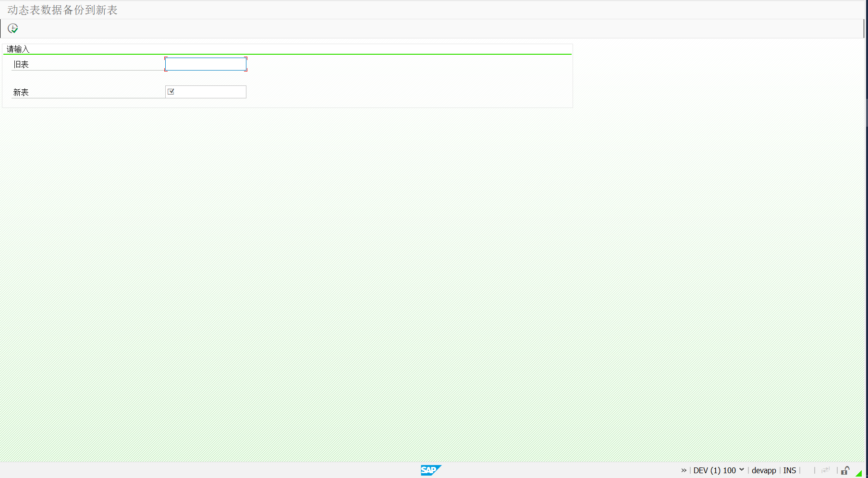
Task: Click the required-entry checkmark icon in 新表 field
Action: 171,91
